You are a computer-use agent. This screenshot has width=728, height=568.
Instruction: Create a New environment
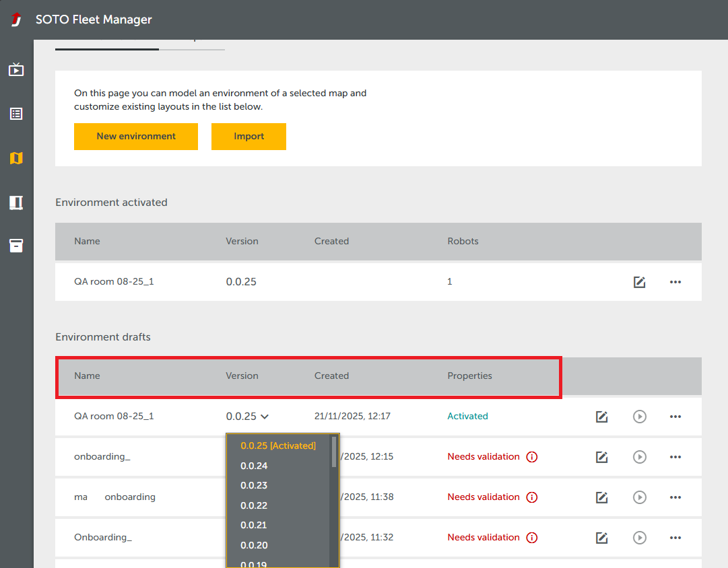[x=136, y=137]
